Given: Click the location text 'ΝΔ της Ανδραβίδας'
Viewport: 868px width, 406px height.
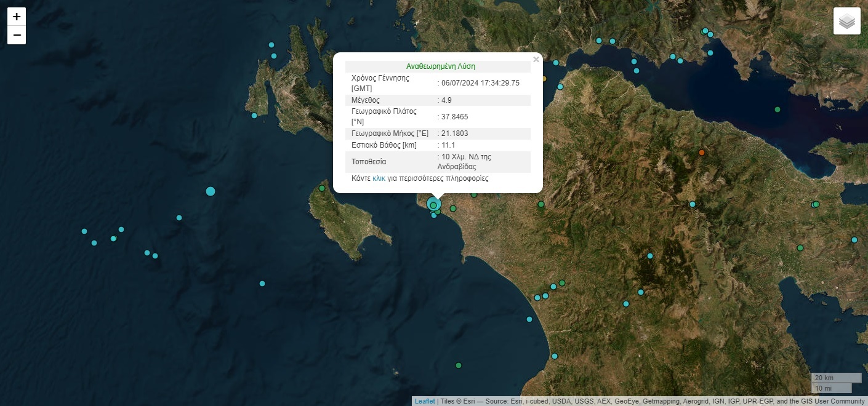Looking at the screenshot, I should [465, 162].
